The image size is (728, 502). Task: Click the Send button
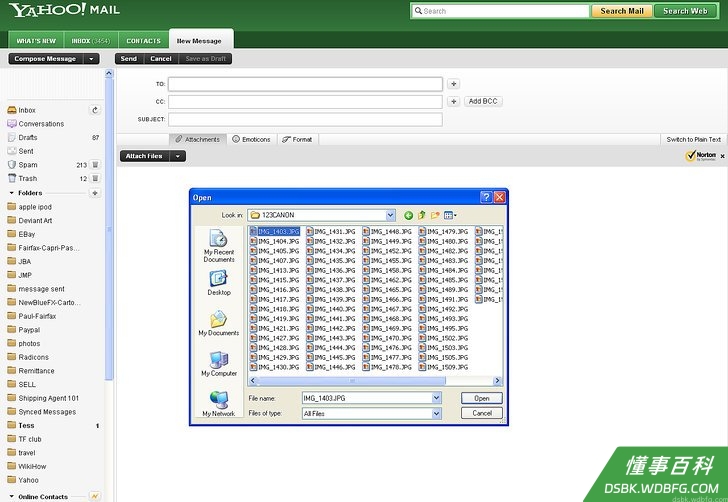pyautogui.click(x=129, y=59)
